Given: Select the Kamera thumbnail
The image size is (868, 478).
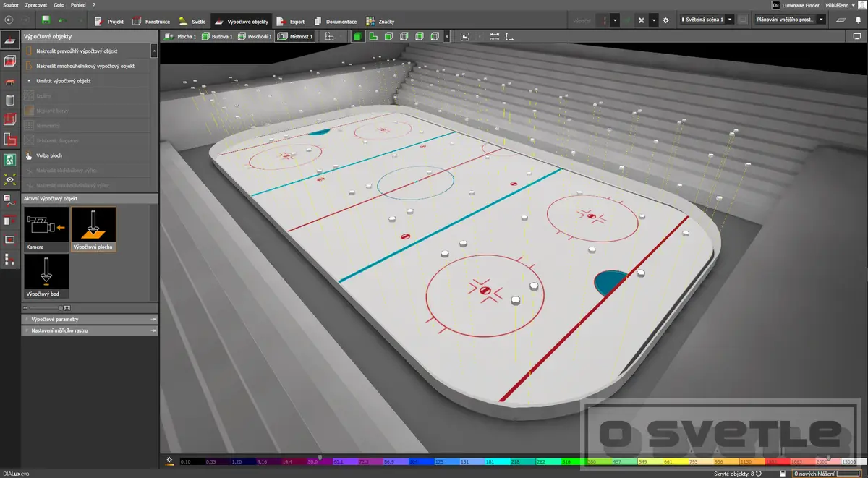Looking at the screenshot, I should pyautogui.click(x=46, y=229).
